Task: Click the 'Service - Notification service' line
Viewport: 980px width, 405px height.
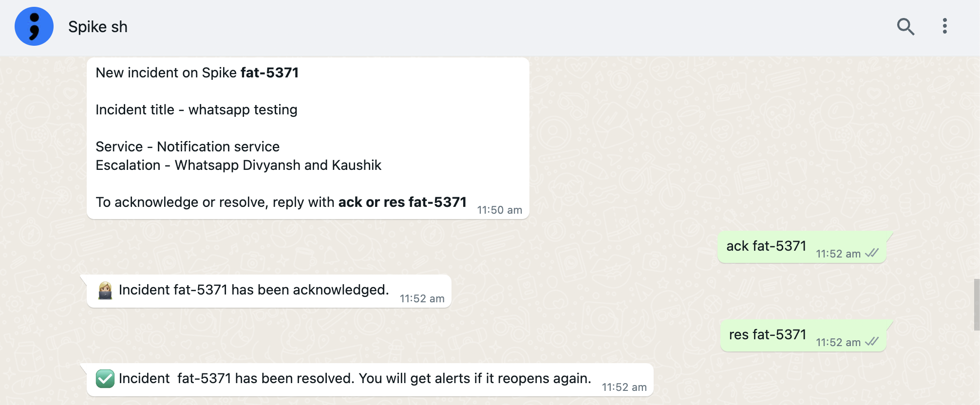Action: click(x=188, y=147)
